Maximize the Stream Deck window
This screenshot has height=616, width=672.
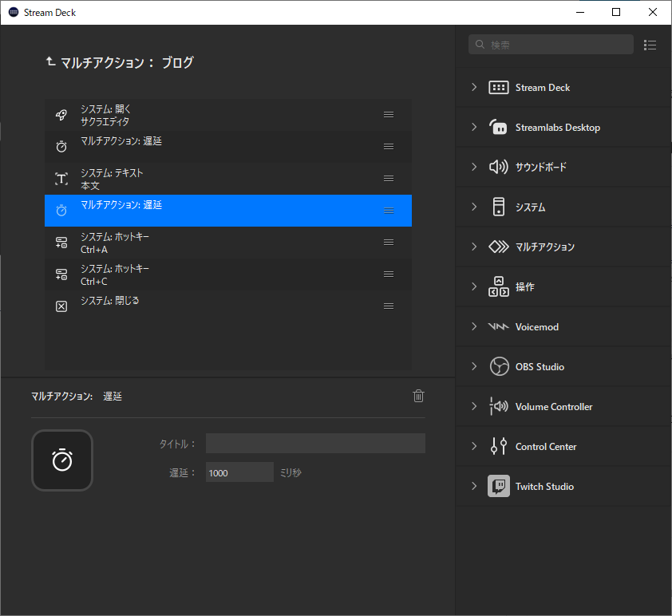(x=616, y=12)
